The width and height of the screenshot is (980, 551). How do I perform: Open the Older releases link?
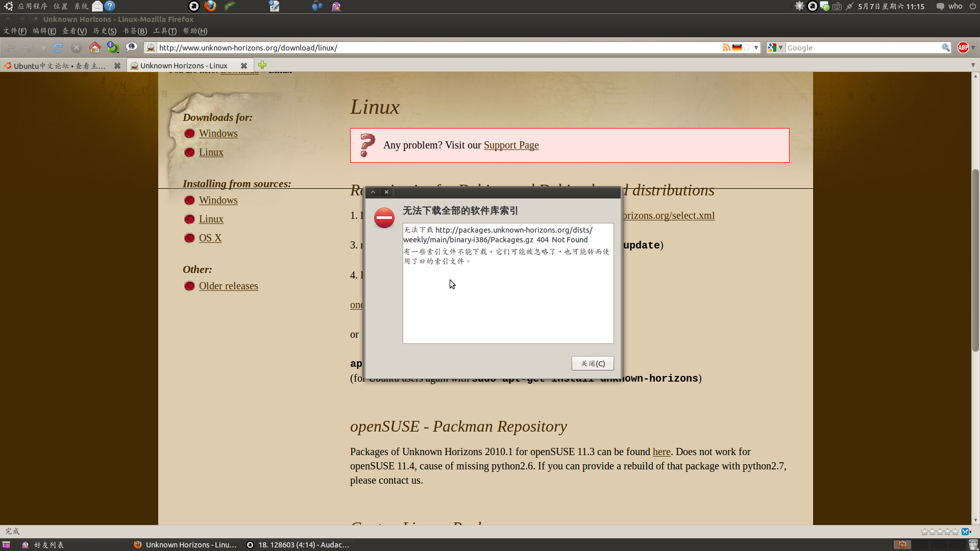click(228, 286)
